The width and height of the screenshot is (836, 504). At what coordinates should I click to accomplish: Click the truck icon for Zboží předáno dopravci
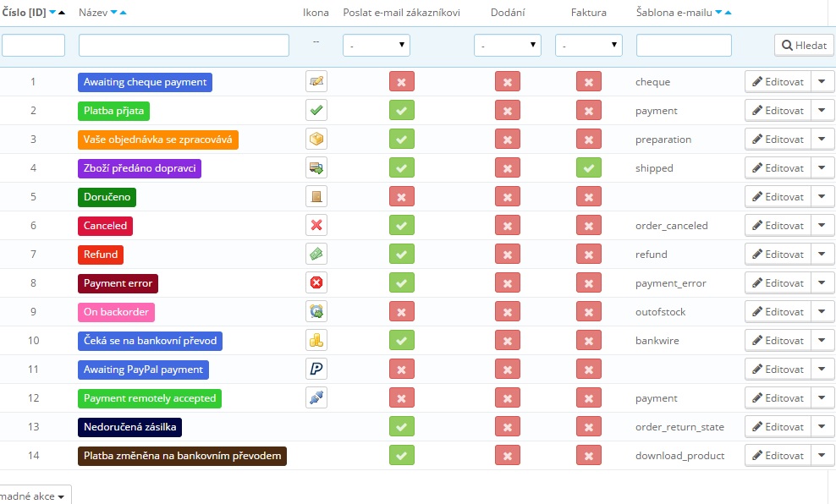pos(316,167)
